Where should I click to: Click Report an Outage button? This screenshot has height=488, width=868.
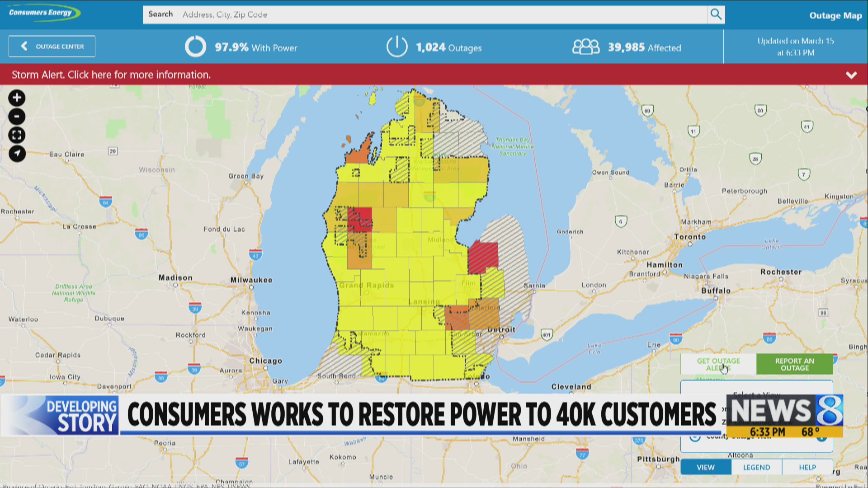794,364
